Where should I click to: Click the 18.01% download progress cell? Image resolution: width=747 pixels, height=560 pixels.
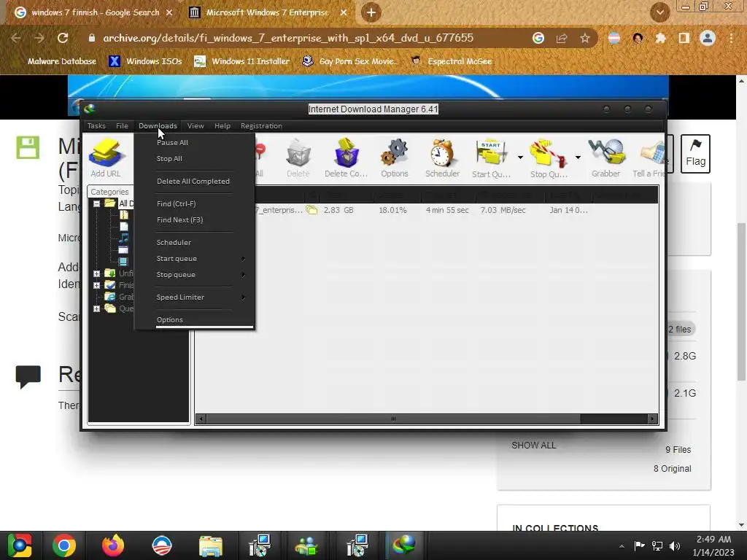tap(392, 210)
